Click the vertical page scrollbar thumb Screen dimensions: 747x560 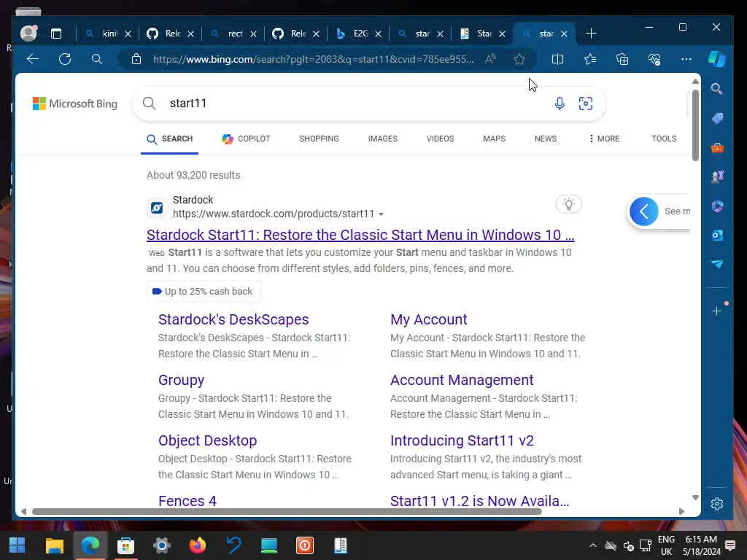point(695,125)
